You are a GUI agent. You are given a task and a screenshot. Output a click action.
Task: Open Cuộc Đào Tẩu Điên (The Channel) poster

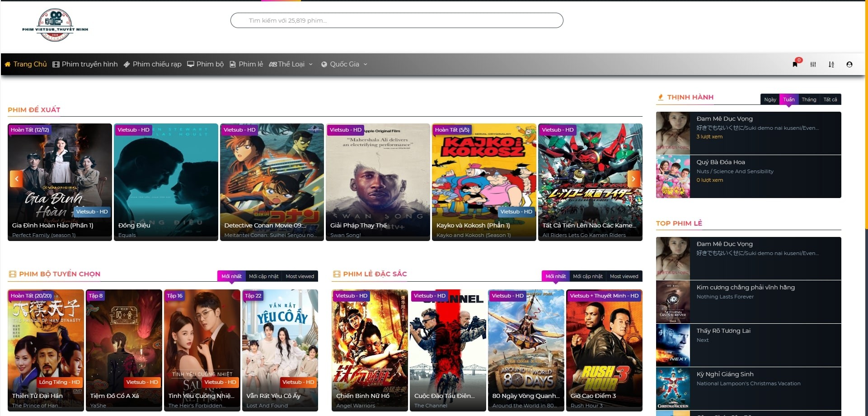point(448,350)
